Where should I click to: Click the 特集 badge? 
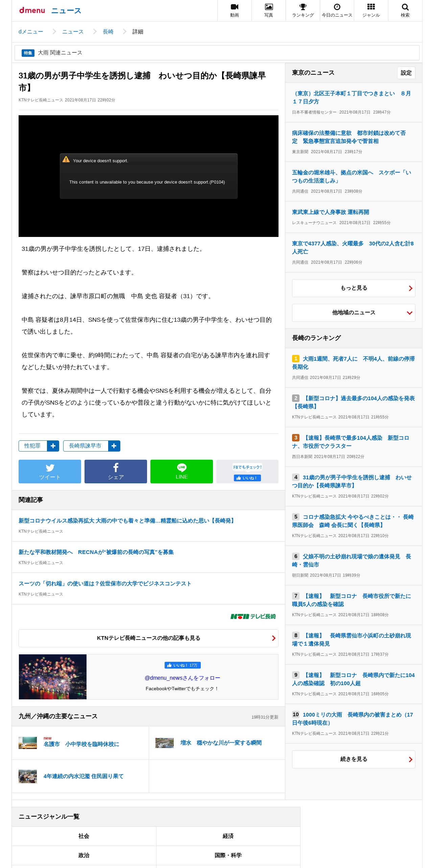pyautogui.click(x=28, y=53)
